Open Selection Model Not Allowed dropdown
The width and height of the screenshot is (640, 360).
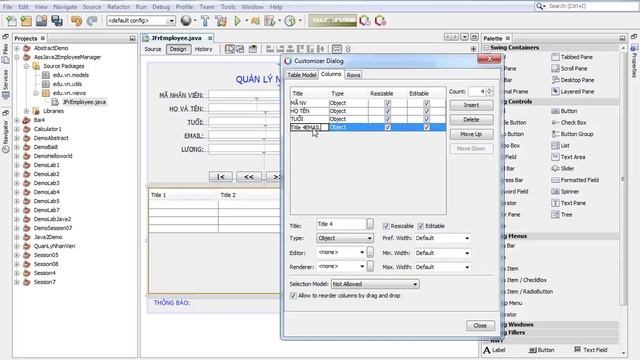click(375, 284)
